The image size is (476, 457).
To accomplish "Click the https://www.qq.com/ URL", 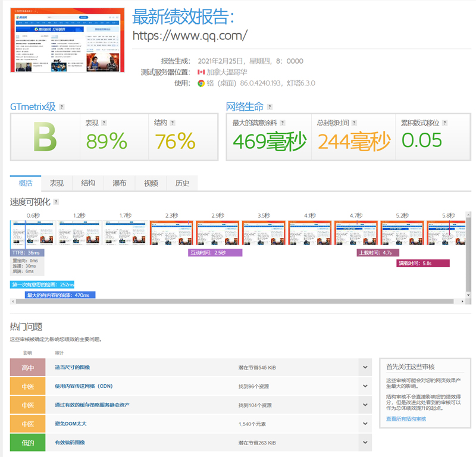I will (190, 36).
